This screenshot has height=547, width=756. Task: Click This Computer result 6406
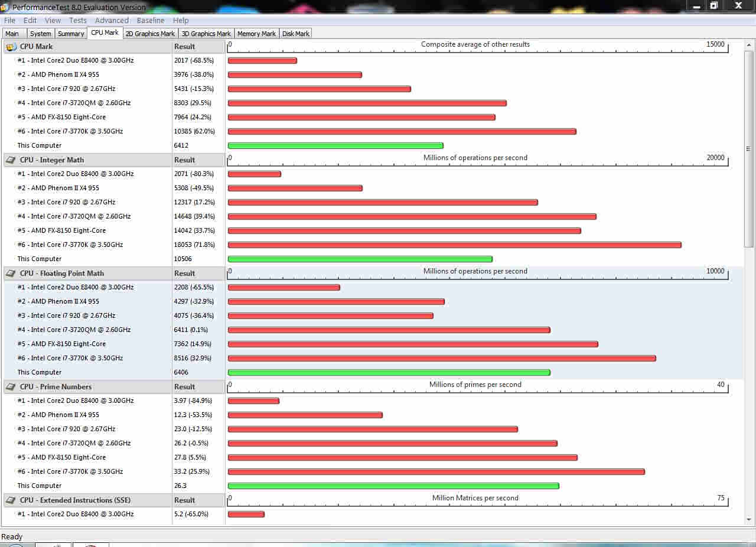tap(183, 372)
